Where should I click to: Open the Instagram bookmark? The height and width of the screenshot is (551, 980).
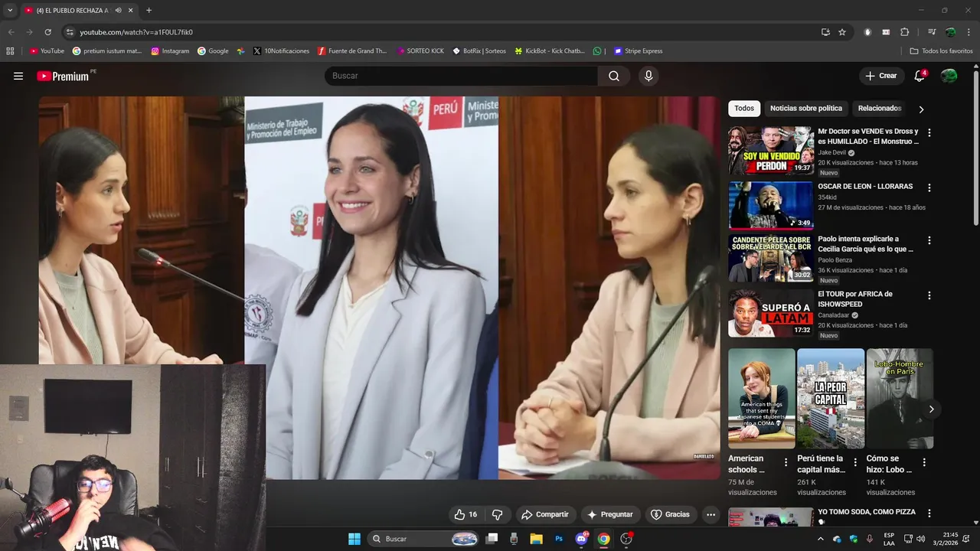[x=170, y=51]
